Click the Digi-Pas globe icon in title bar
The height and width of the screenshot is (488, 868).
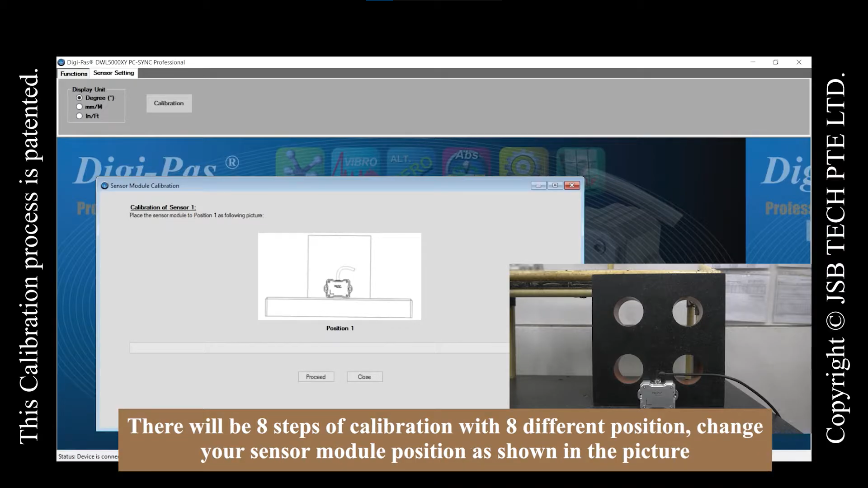[61, 62]
